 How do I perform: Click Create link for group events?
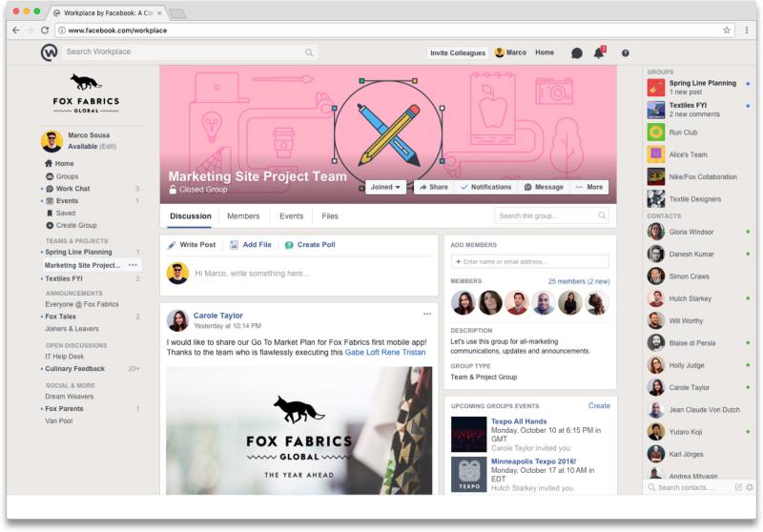click(599, 405)
